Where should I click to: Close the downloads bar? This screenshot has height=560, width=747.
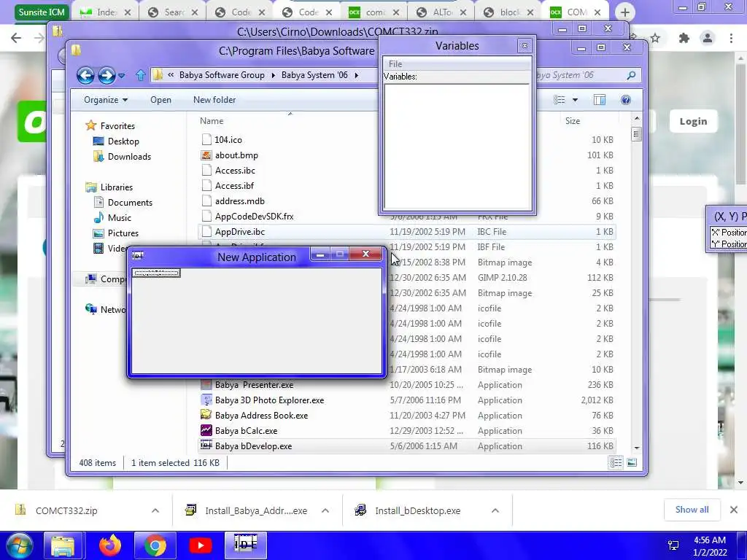click(x=734, y=510)
